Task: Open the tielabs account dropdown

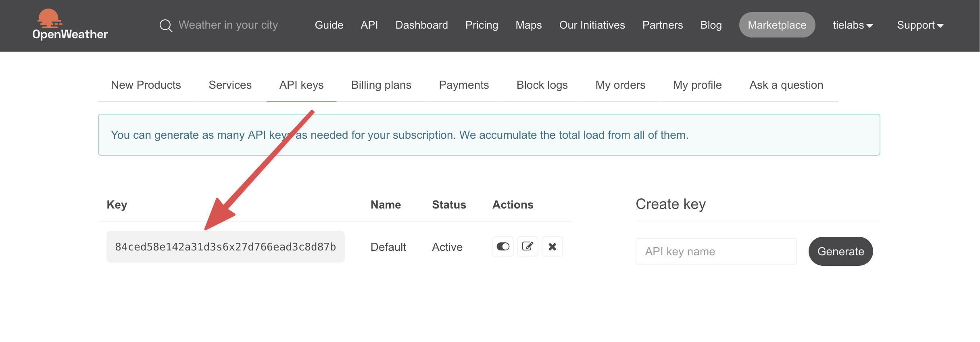Action: [853, 25]
